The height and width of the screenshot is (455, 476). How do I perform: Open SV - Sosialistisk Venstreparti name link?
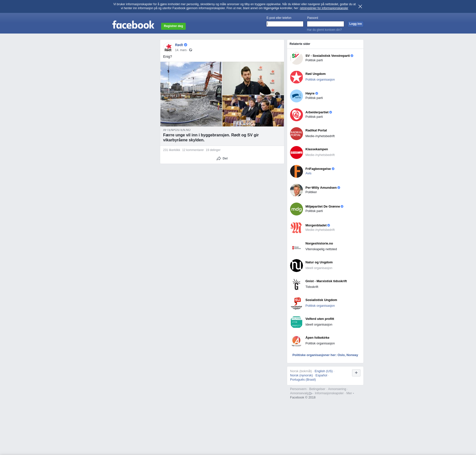tap(327, 56)
